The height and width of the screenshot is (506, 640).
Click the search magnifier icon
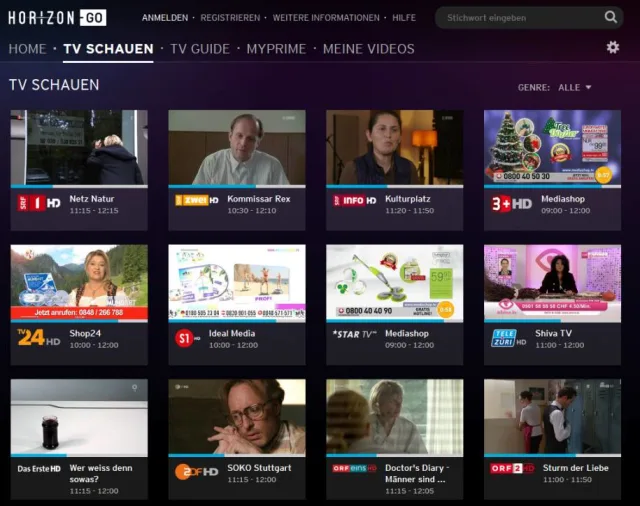(610, 17)
